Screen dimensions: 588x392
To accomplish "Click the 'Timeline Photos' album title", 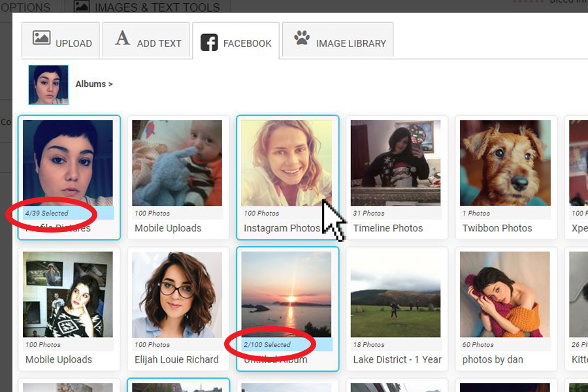I will tap(387, 228).
